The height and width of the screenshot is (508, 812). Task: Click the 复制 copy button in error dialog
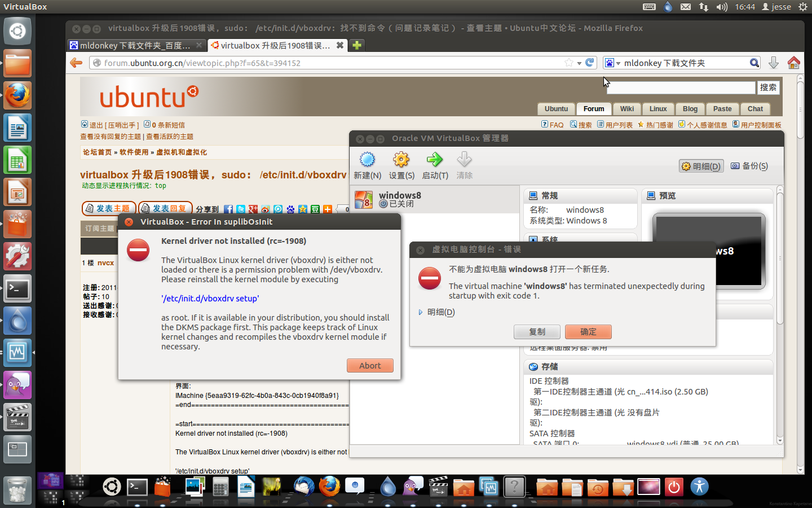pos(537,332)
